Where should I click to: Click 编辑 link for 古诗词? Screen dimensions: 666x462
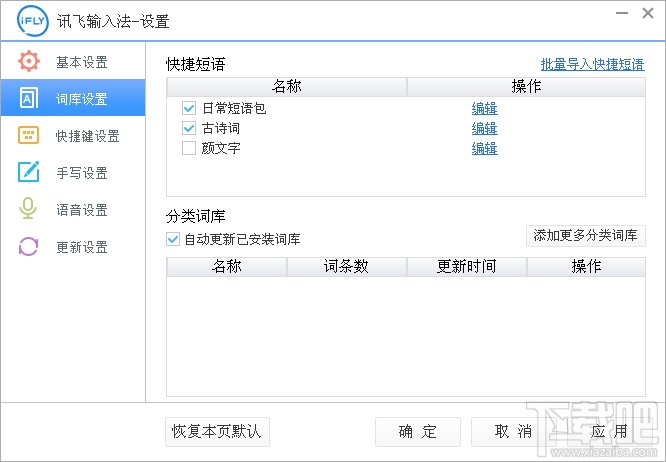(x=485, y=129)
